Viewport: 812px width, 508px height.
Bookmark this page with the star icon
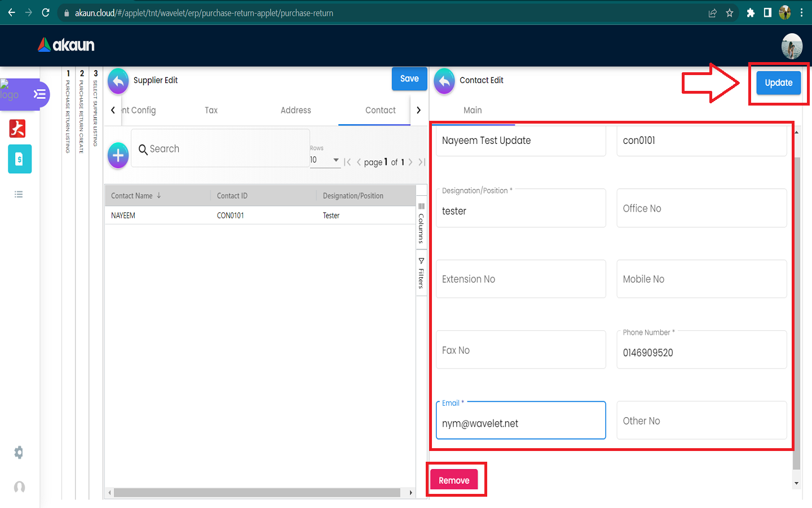click(x=730, y=13)
